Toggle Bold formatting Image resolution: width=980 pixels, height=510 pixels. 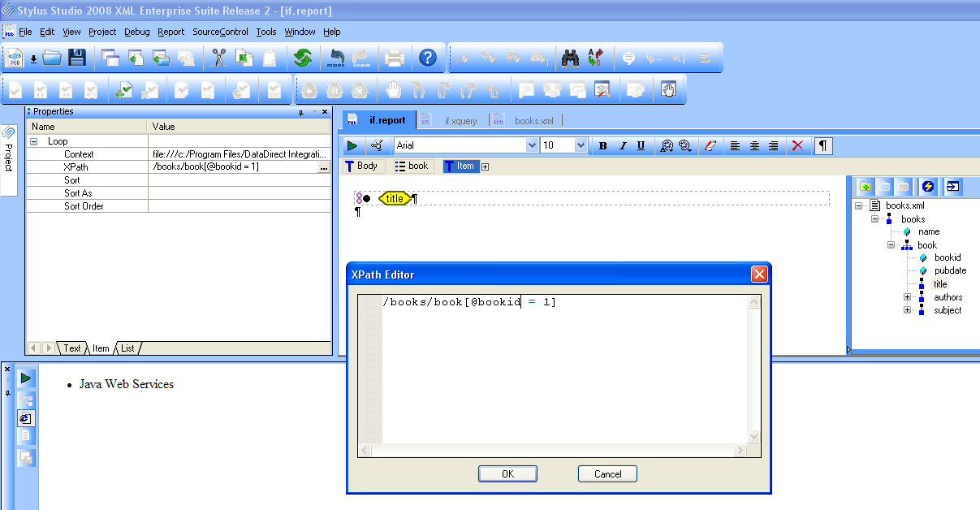(x=603, y=145)
